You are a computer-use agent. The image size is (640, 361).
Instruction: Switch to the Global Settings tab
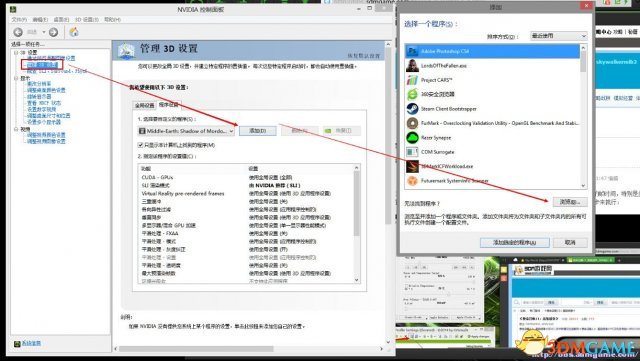144,105
